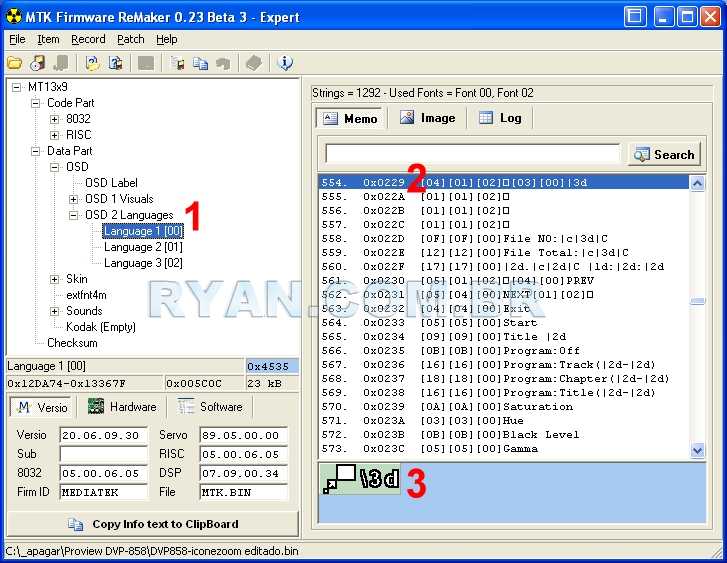Click the down arrow of string list scrollbar
The width and height of the screenshot is (727, 563).
point(697,451)
